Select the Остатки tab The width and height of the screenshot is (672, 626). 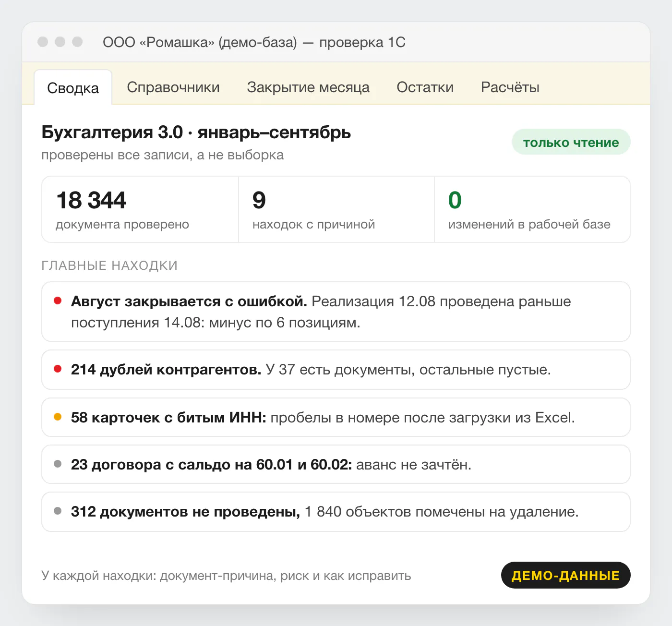[x=425, y=87]
